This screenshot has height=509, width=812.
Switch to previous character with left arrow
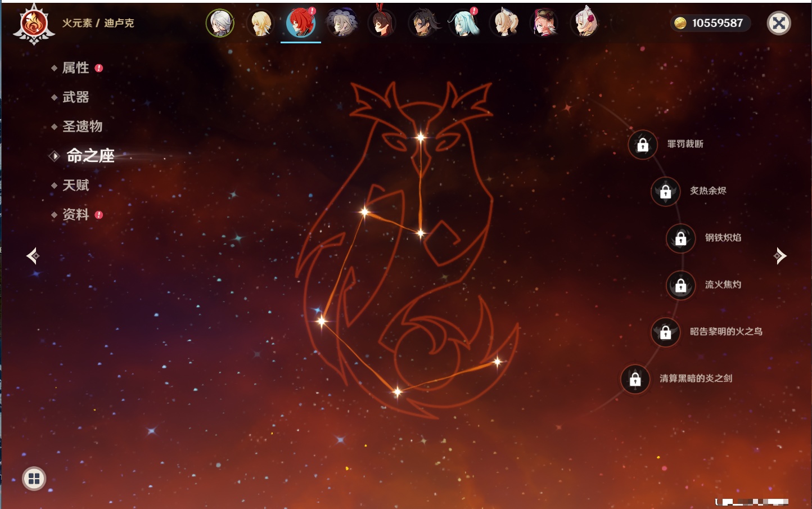(33, 256)
